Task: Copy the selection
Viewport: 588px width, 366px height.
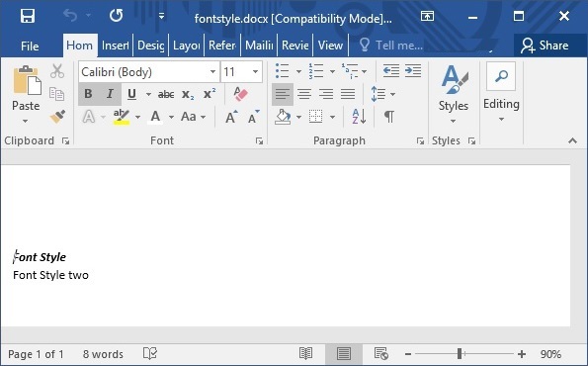Action: coord(57,94)
